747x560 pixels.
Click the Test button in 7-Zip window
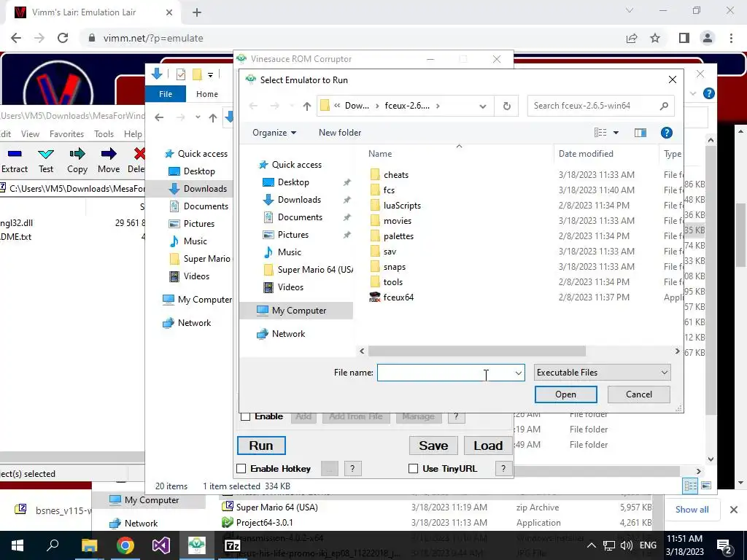[x=46, y=160]
